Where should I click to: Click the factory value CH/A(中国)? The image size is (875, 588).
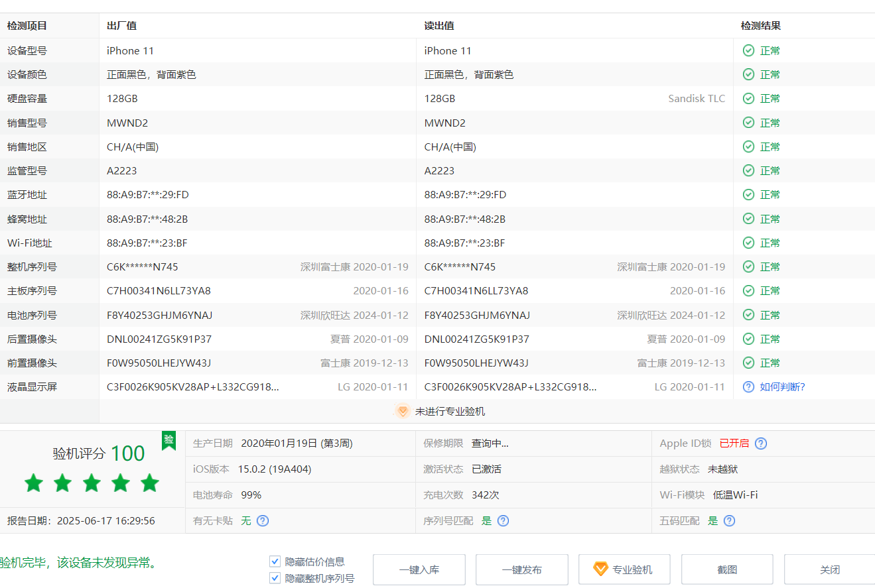(133, 147)
